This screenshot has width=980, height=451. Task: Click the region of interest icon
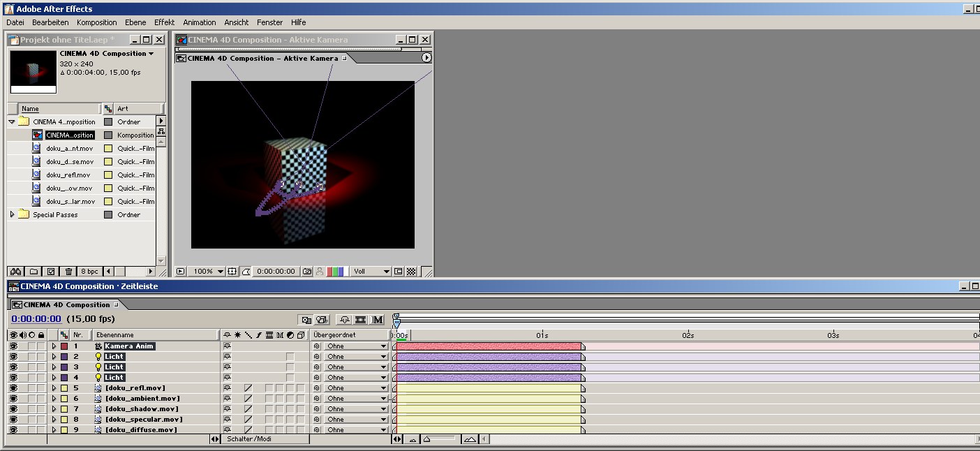(x=398, y=272)
